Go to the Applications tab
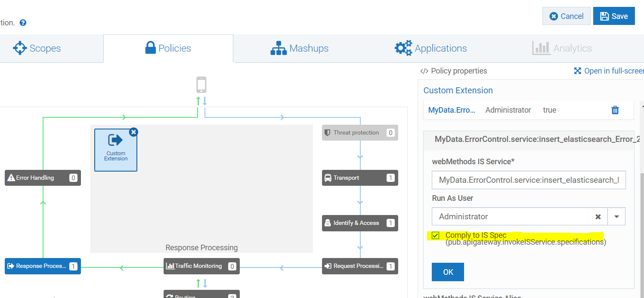 pyautogui.click(x=431, y=48)
